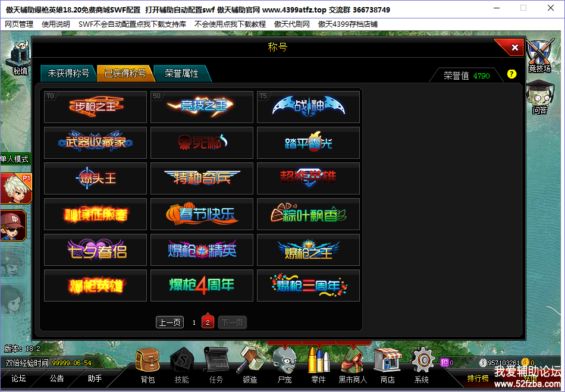Open the 秘境 secret realm icon
Screen dimensions: 565x392
click(x=20, y=58)
